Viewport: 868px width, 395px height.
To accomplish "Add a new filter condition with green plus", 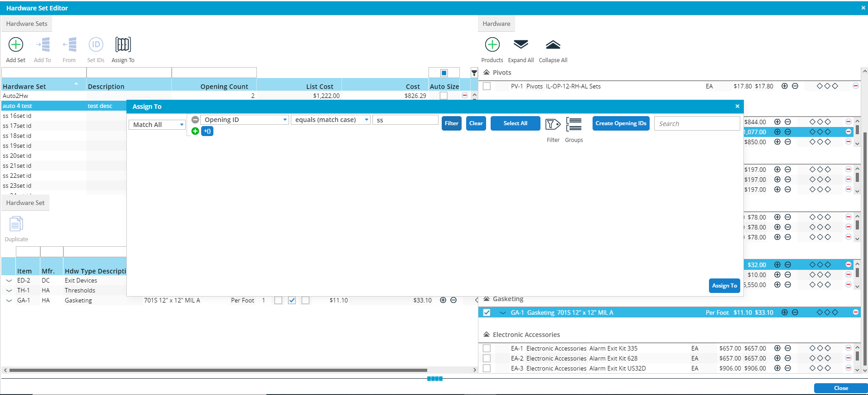I will pos(195,131).
